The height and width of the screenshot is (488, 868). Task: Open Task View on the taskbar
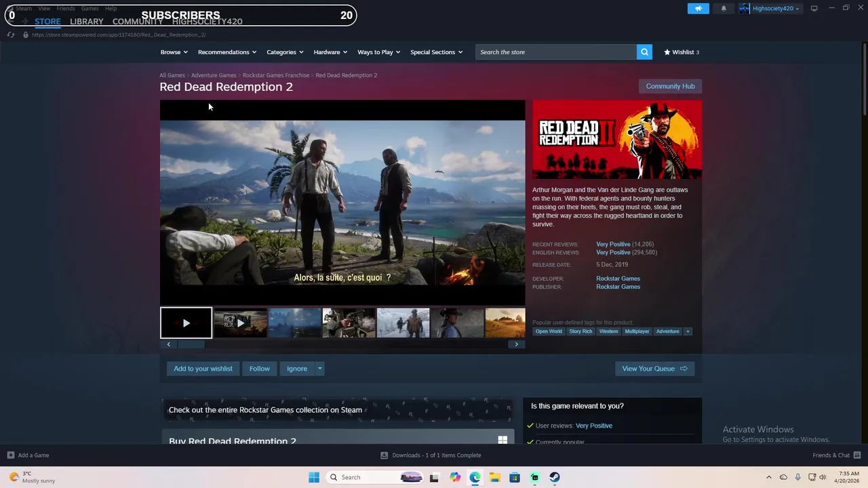pyautogui.click(x=434, y=477)
